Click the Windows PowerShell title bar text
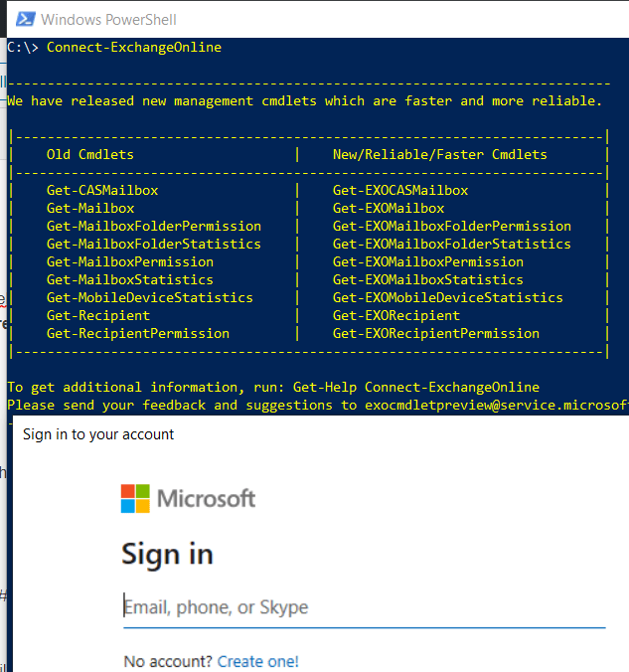This screenshot has height=672, width=629. [109, 19]
